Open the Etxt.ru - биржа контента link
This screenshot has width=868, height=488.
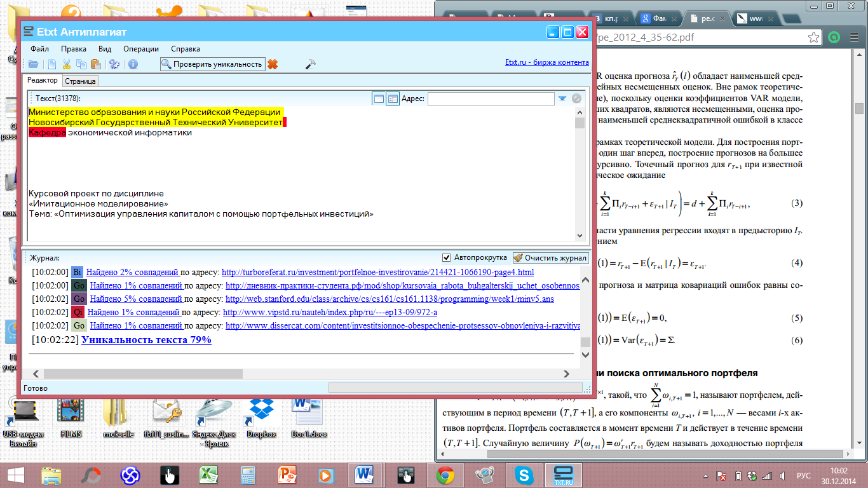pos(547,62)
